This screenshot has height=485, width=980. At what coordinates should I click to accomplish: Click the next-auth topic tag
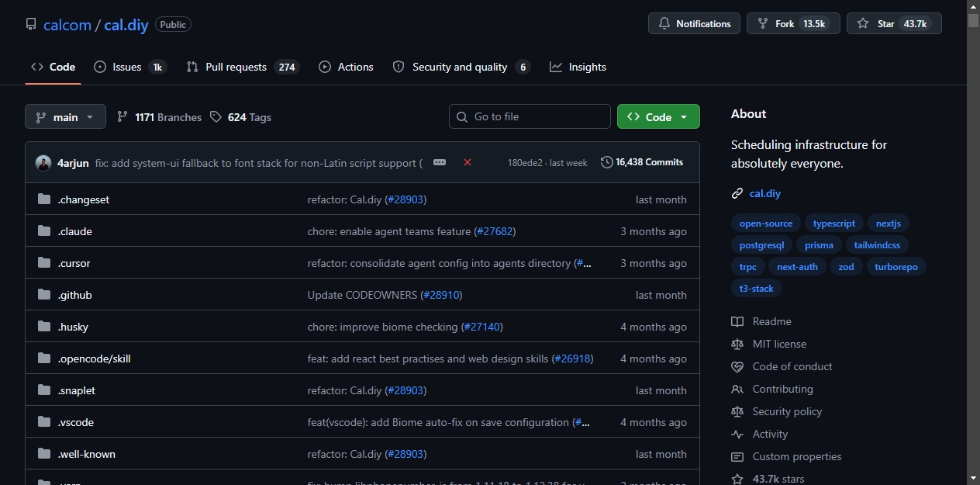797,267
